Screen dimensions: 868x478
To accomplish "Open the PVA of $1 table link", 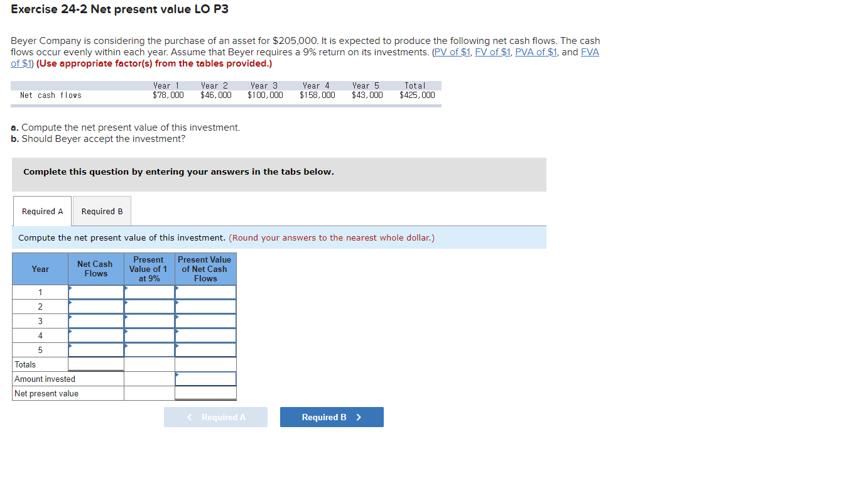I will (536, 52).
